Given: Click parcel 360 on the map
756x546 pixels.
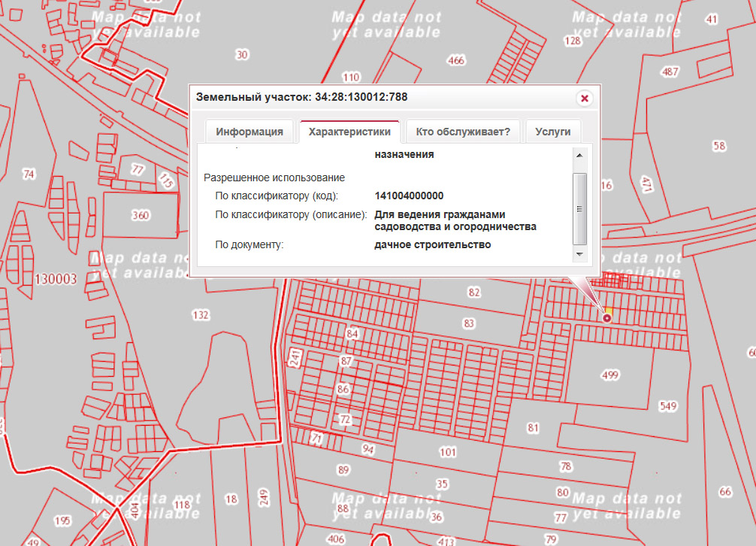Looking at the screenshot, I should coord(141,215).
